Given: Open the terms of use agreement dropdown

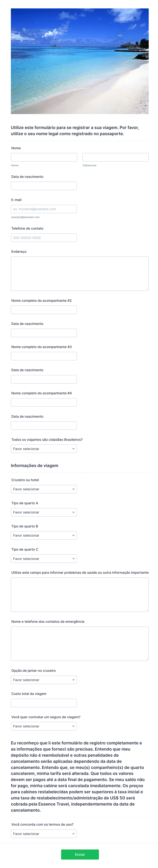Looking at the screenshot, I should click(x=44, y=833).
